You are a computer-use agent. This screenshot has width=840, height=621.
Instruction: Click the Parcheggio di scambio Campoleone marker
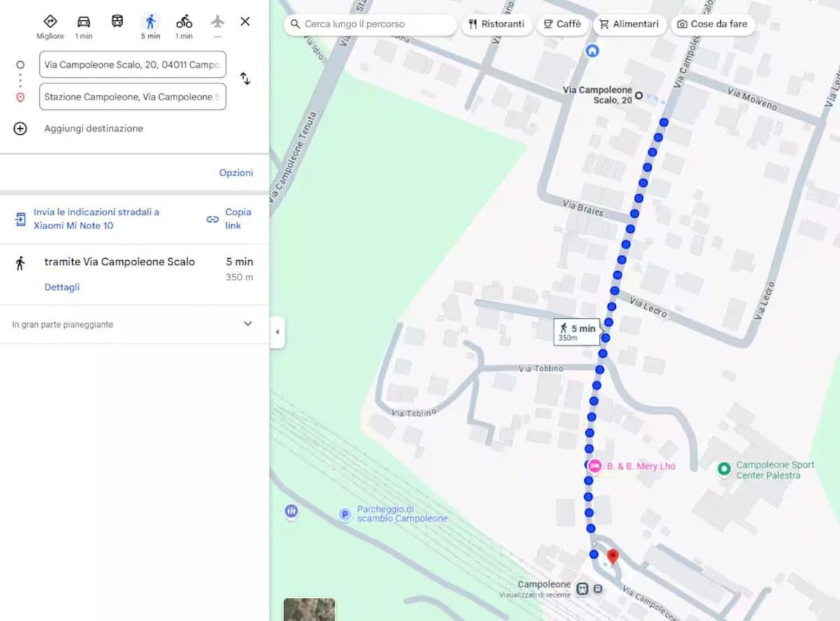tap(345, 514)
